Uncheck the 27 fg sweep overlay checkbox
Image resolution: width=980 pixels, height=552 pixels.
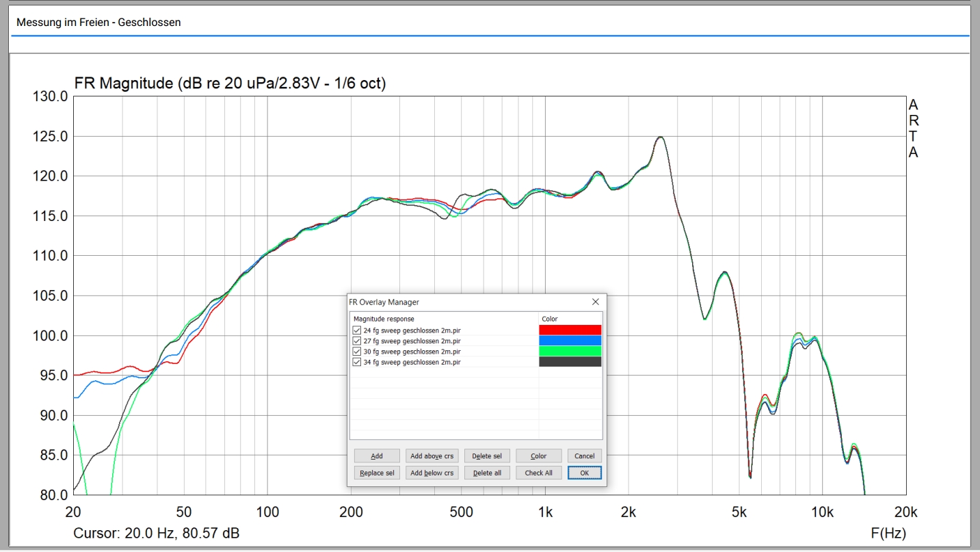(x=356, y=341)
